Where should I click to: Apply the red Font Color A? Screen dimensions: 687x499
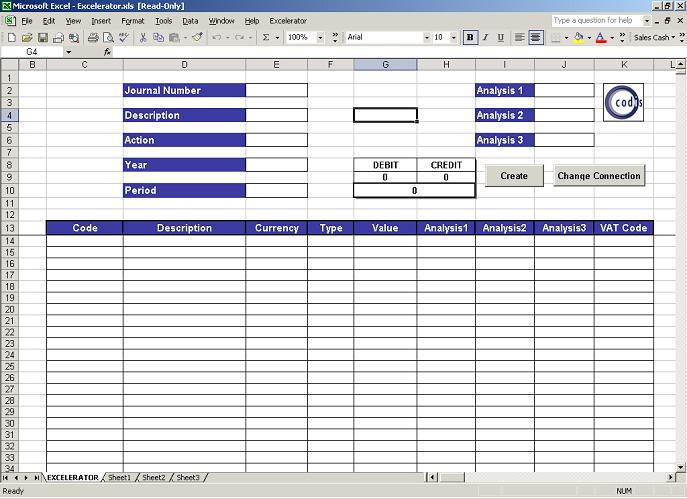[602, 38]
